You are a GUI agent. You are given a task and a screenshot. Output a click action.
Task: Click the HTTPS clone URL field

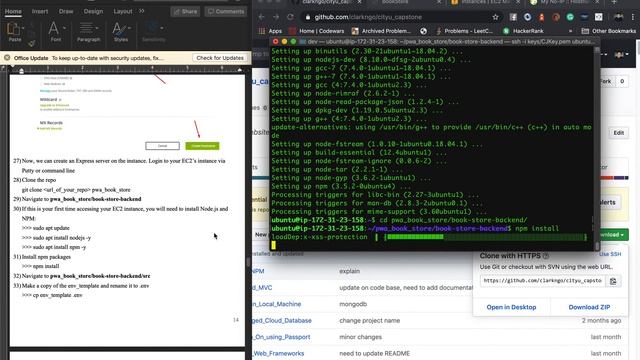tap(542, 281)
